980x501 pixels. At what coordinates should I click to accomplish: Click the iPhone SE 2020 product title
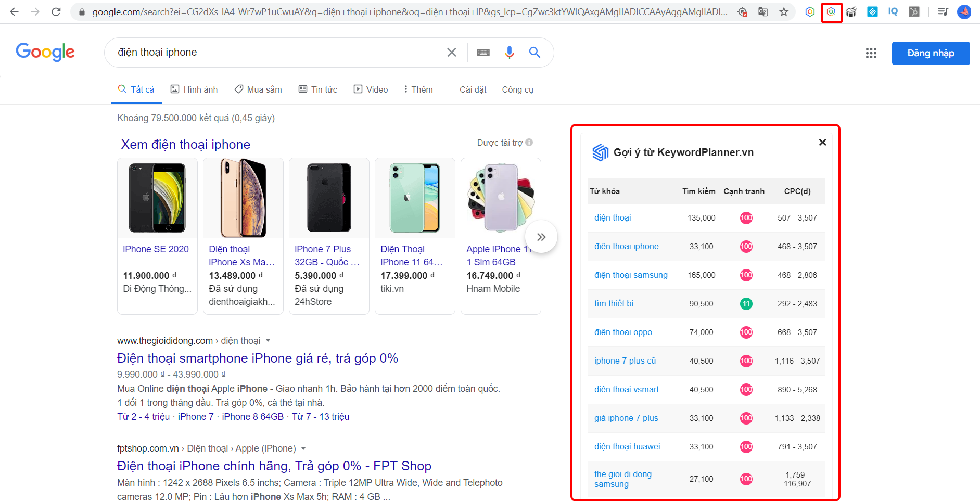point(156,249)
